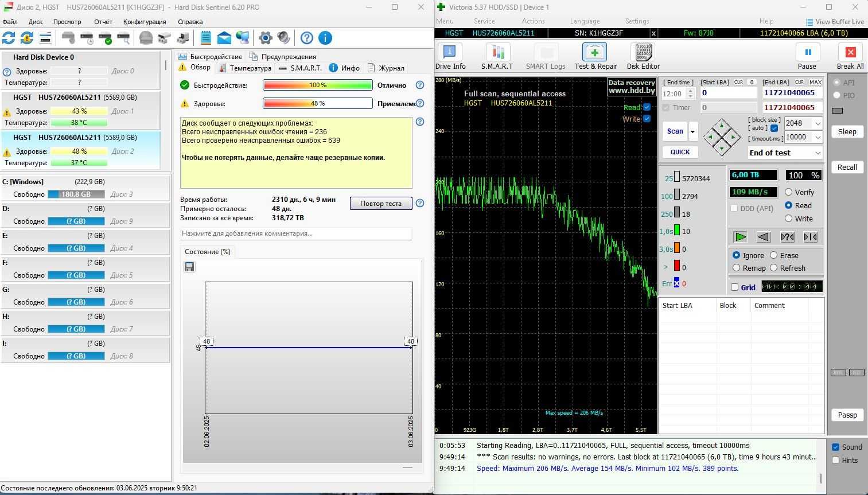Select the Verify radio button
The width and height of the screenshot is (868, 495).
[x=788, y=192]
